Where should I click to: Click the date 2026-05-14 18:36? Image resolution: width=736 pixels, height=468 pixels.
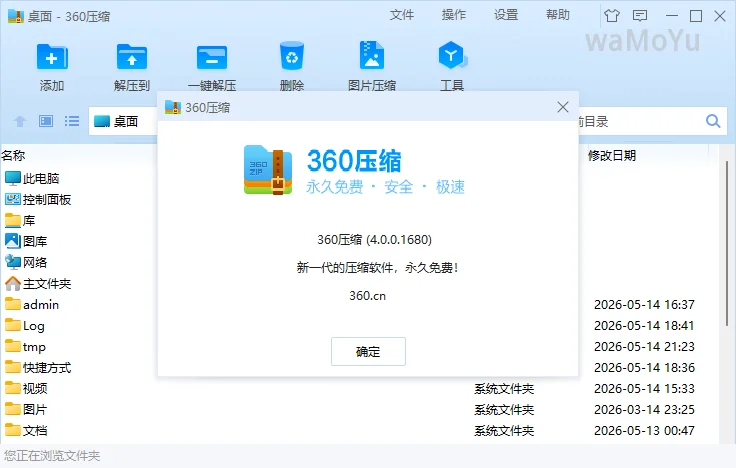(x=644, y=368)
